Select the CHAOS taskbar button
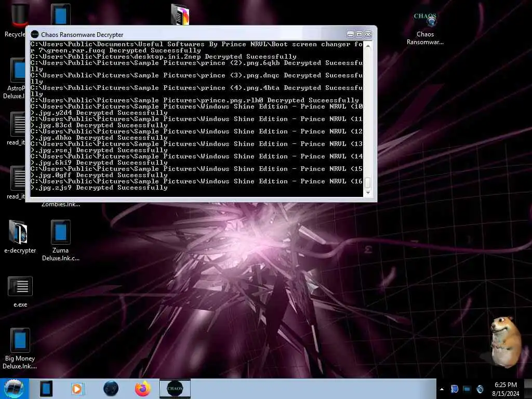 [x=175, y=389]
